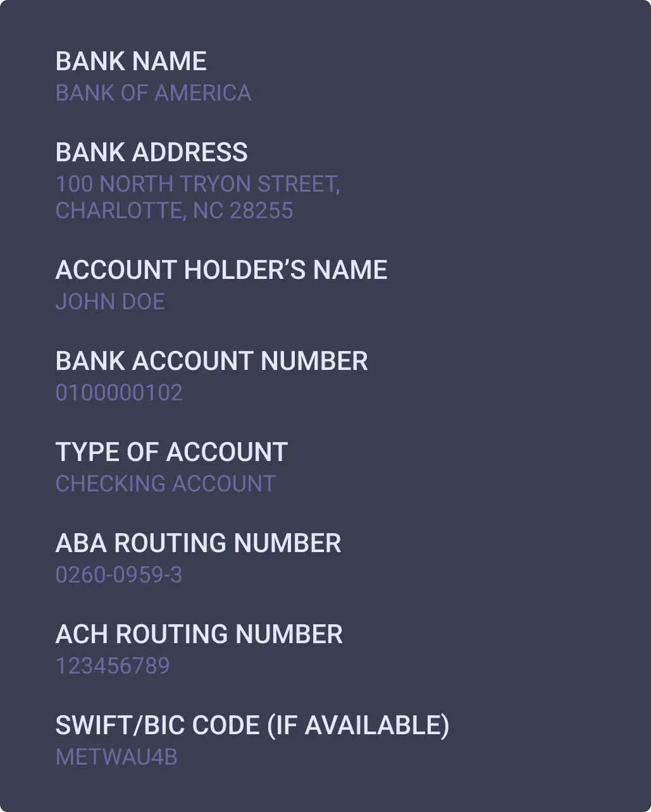The height and width of the screenshot is (812, 651).
Task: Click the SWIFT/BIC CODE heading text
Action: pyautogui.click(x=158, y=725)
